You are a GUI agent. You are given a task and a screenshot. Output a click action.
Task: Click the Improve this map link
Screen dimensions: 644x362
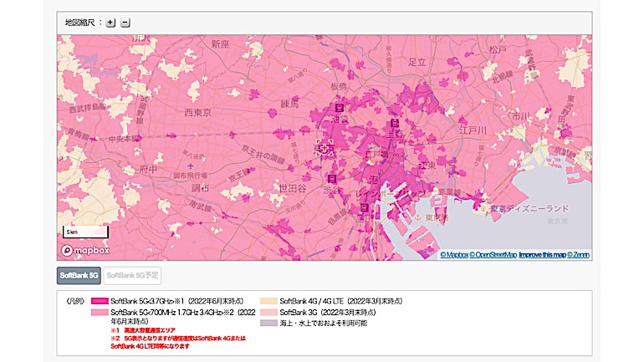coord(542,254)
